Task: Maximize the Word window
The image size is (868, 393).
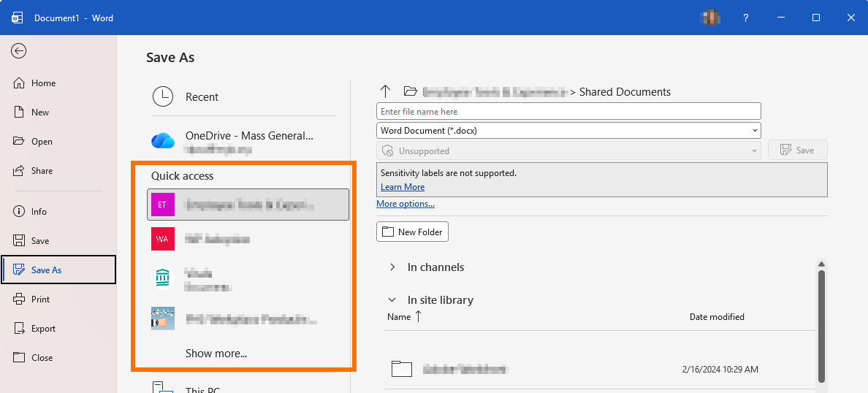Action: [x=816, y=18]
